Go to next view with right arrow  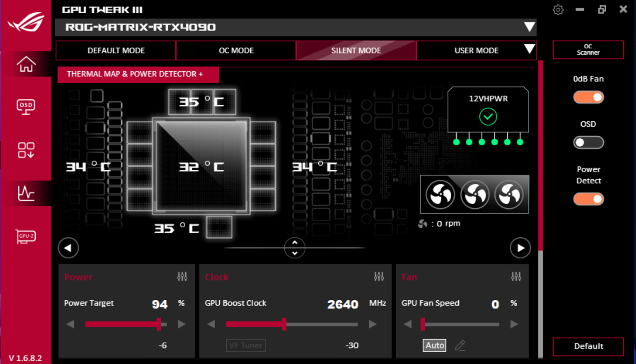click(520, 248)
